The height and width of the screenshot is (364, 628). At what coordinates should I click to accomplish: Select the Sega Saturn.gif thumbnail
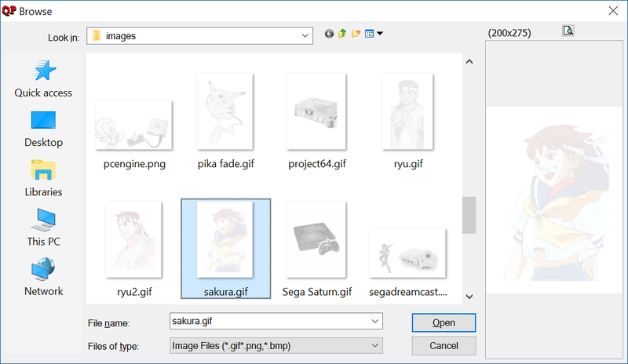tap(316, 239)
